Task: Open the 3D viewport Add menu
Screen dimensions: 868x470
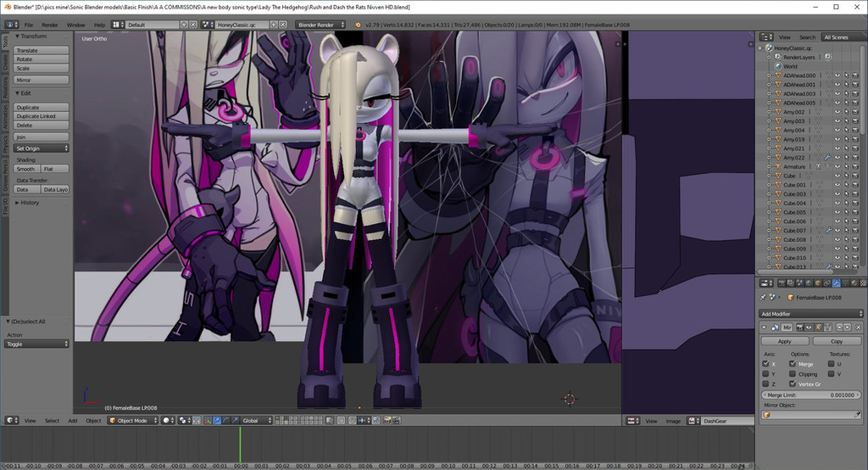Action: [73, 421]
